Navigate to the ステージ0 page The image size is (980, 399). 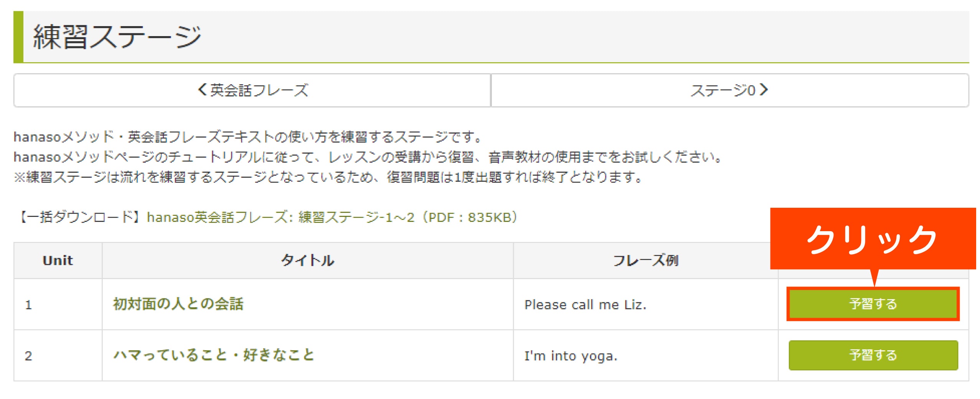[729, 90]
